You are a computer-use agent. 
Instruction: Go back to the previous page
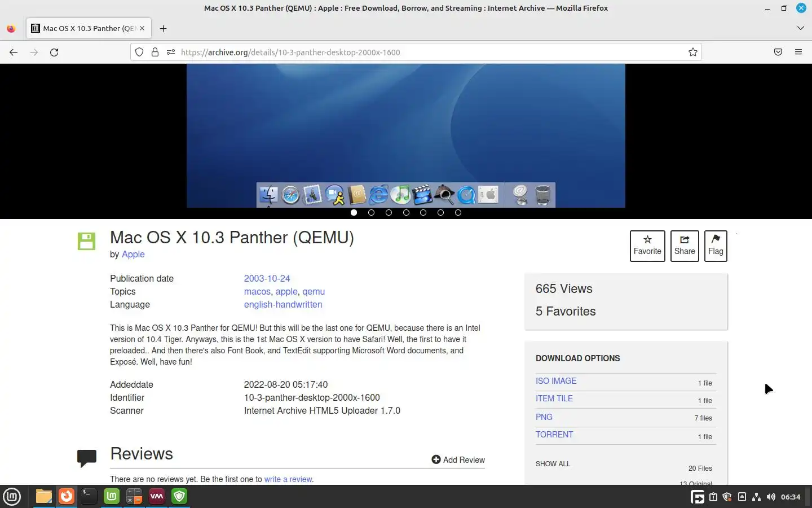click(x=14, y=52)
